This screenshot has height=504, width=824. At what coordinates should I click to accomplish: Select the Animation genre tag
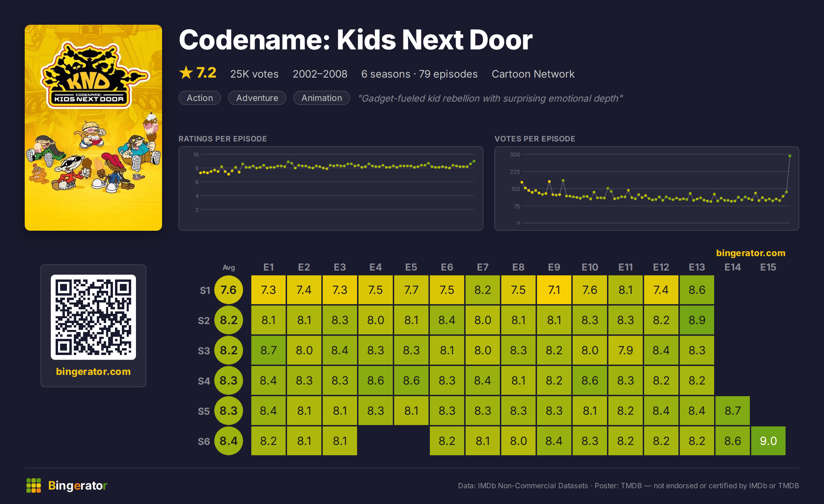(x=322, y=98)
